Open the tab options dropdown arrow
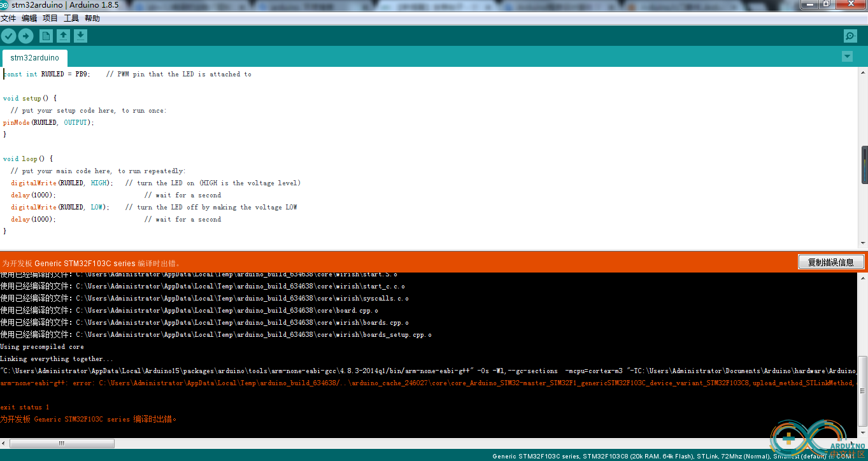The image size is (868, 461). click(847, 57)
